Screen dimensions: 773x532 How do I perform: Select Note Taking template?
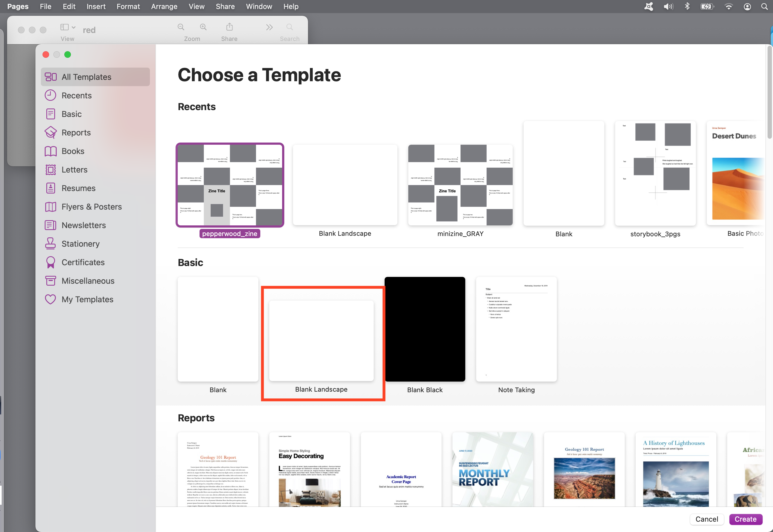pyautogui.click(x=516, y=329)
